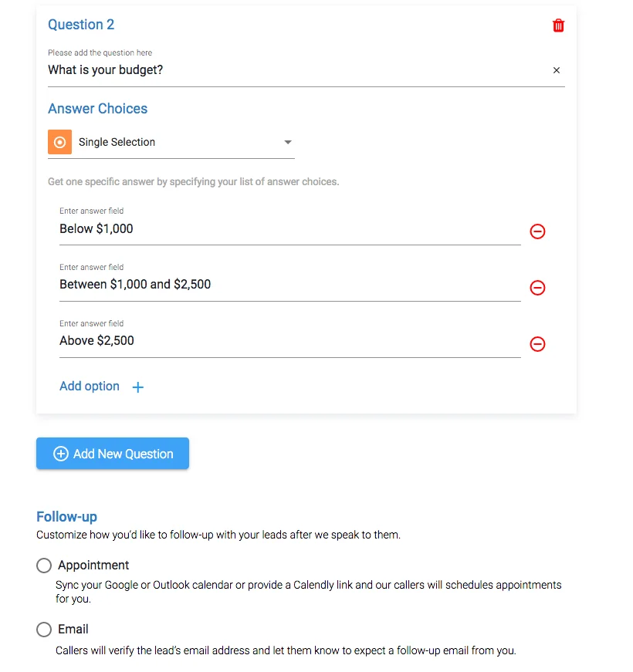The image size is (633, 672).
Task: Choose the Appointment option label
Action: (93, 566)
